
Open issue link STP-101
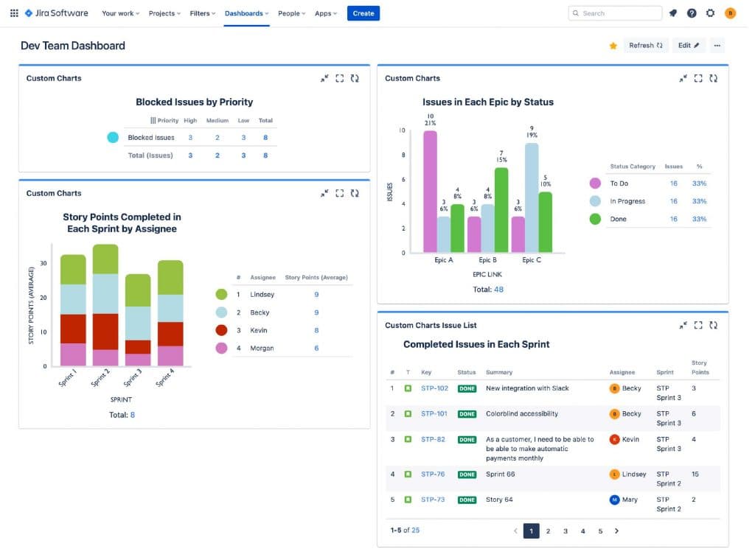[x=434, y=414]
